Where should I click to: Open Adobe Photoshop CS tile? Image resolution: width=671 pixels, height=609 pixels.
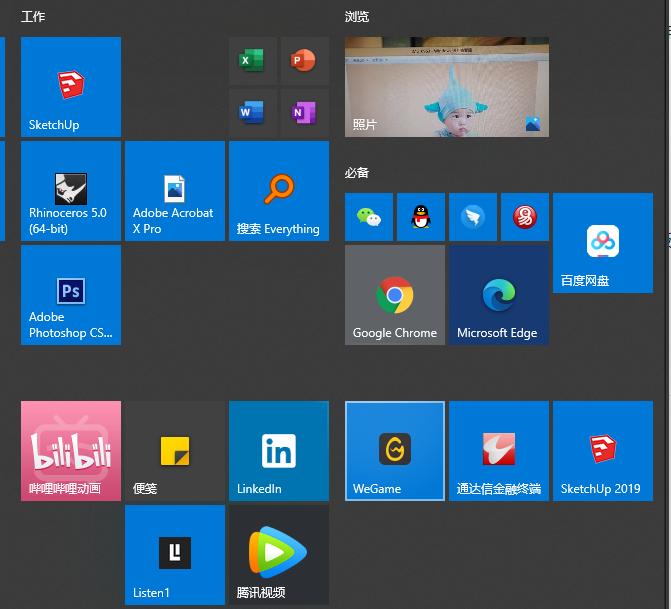tap(71, 295)
